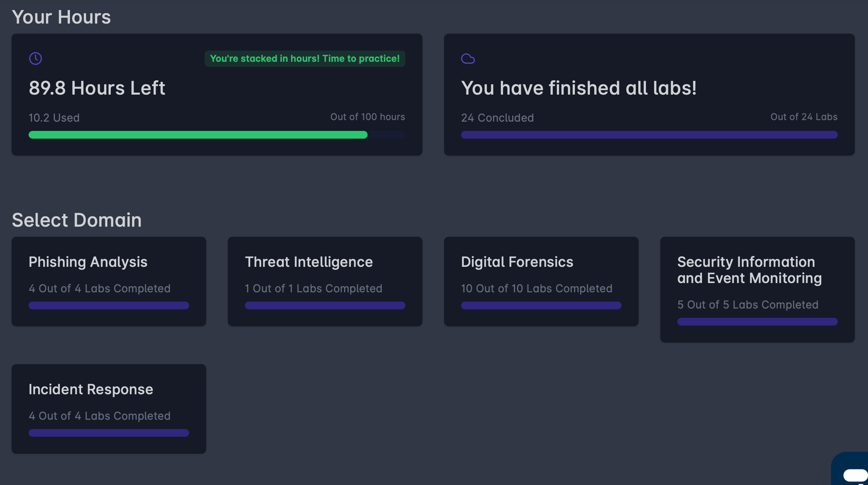The height and width of the screenshot is (485, 868).
Task: Click the Incident Response progress bar
Action: tap(108, 433)
